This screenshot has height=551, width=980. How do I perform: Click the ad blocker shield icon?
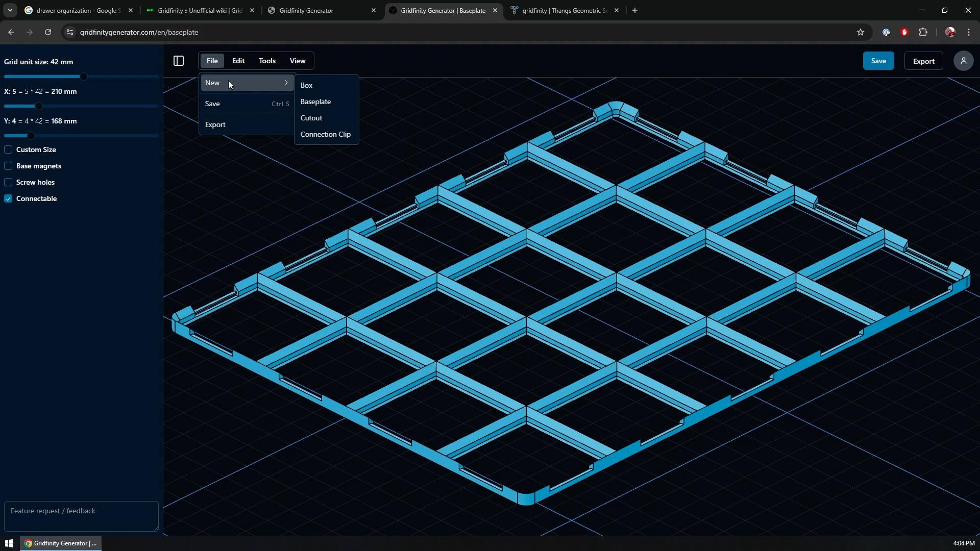pos(904,32)
